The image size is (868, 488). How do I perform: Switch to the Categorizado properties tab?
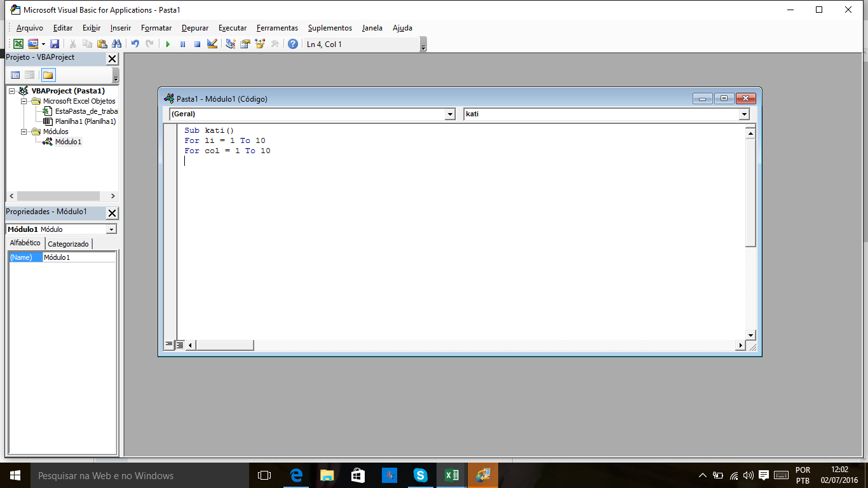click(69, 244)
